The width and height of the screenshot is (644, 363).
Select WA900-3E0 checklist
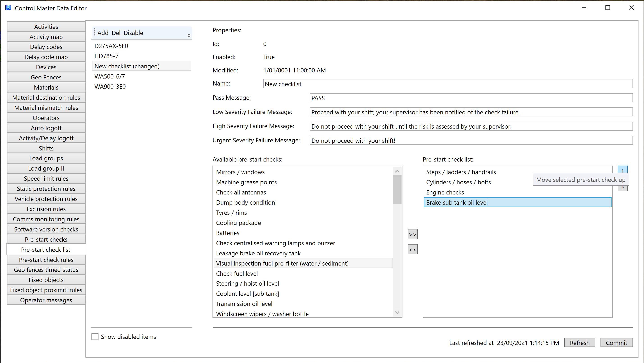[142, 87]
